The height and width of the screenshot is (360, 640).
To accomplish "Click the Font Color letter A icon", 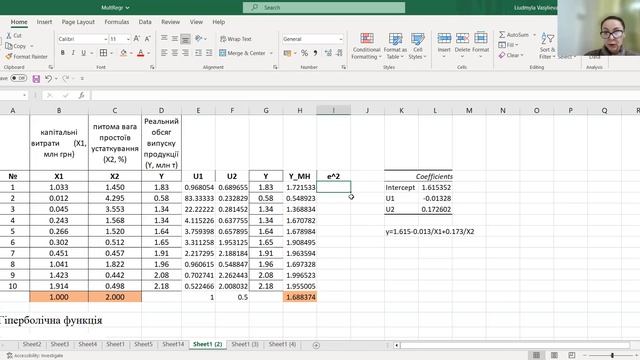I will coord(141,53).
